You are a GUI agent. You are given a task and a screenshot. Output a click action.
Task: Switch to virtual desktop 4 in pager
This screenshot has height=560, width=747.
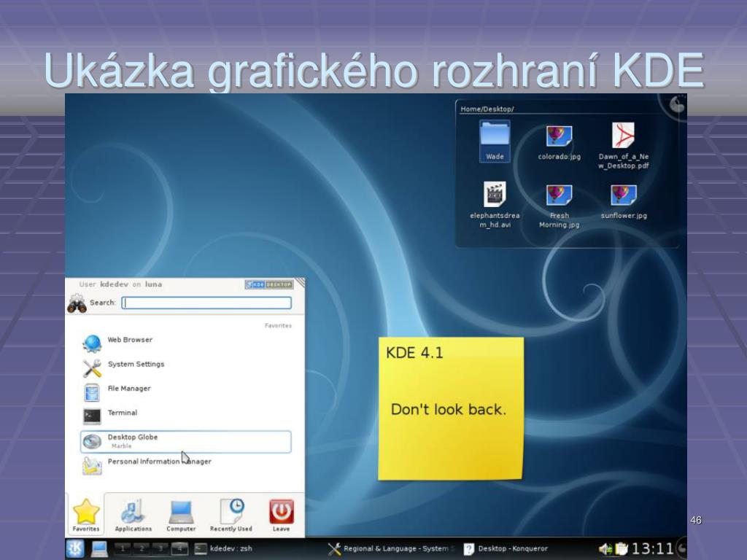pos(179,548)
